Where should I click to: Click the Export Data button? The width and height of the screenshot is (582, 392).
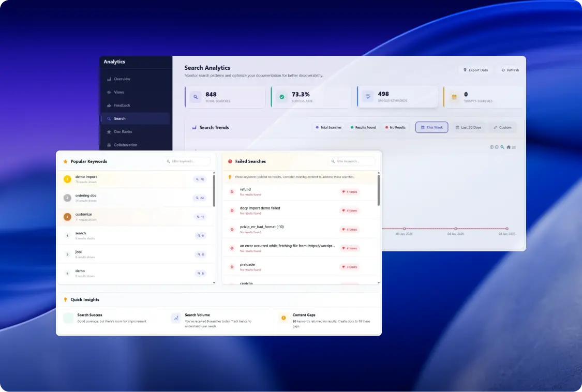coord(475,70)
